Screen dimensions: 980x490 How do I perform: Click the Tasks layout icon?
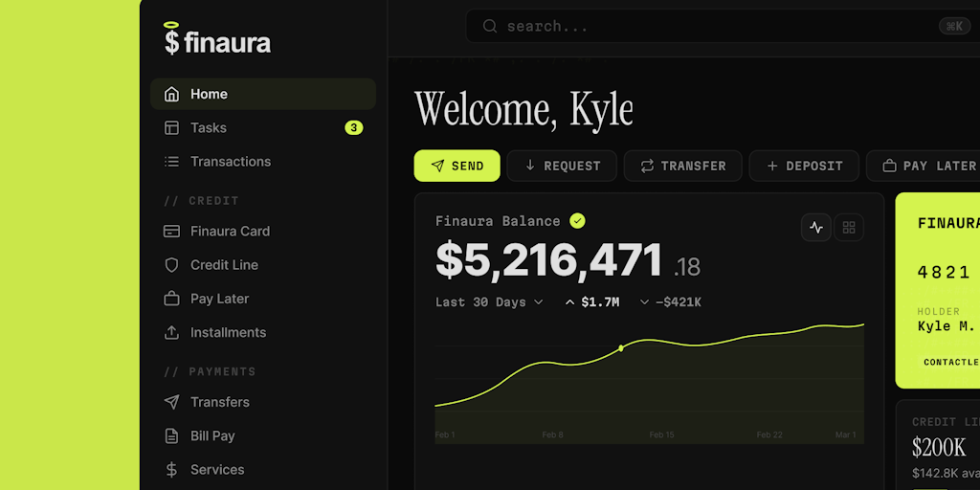[171, 128]
